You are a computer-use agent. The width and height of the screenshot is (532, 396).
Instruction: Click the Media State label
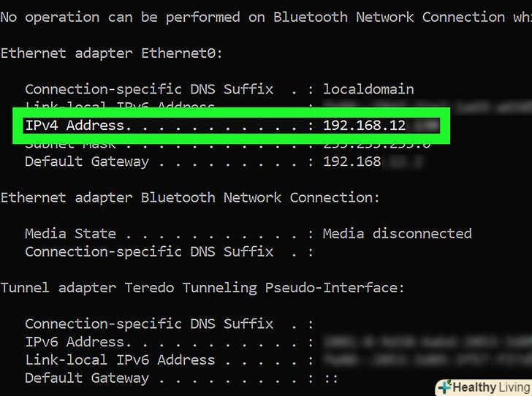[70, 234]
